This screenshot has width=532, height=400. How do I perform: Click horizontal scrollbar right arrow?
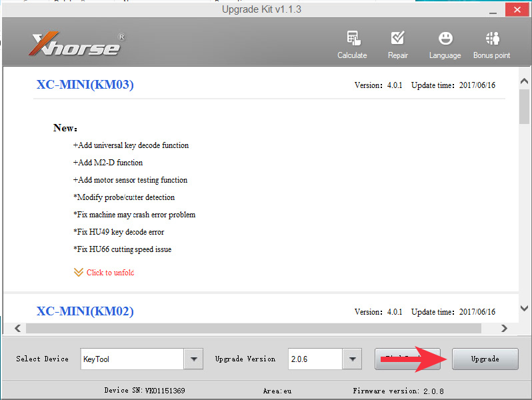tap(504, 328)
